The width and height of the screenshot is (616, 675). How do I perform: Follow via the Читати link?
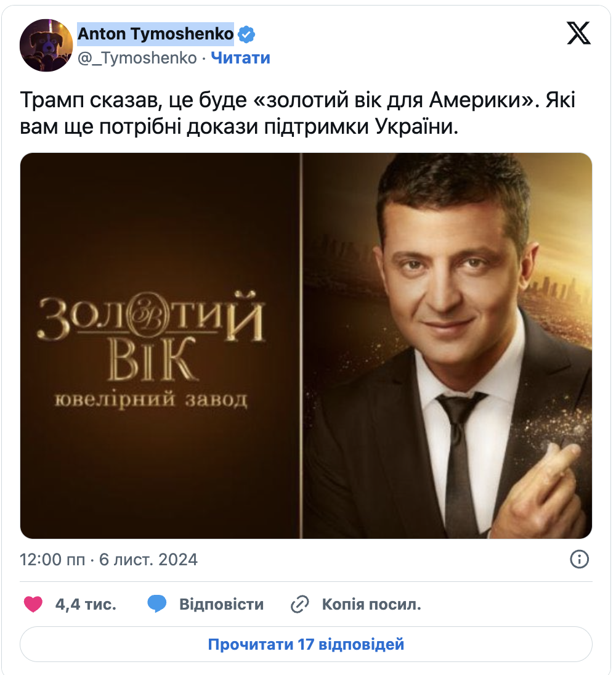[240, 58]
